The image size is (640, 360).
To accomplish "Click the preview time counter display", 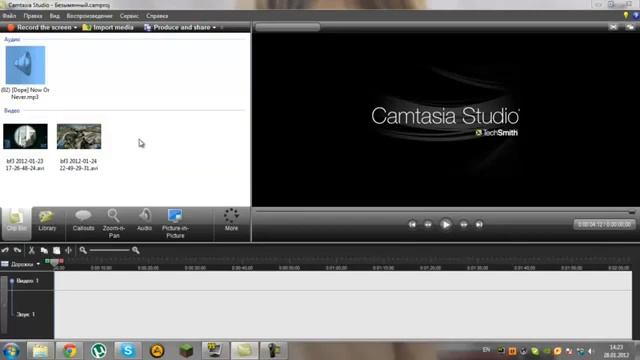I will (604, 224).
